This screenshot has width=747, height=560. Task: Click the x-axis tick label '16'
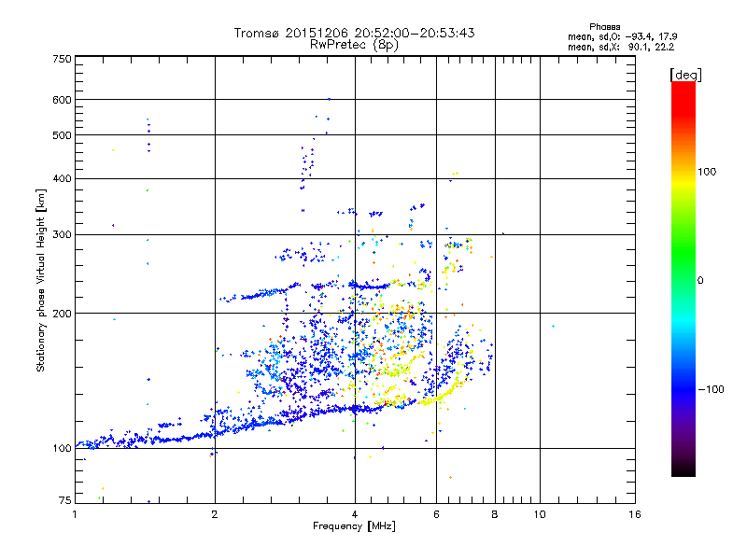(635, 514)
